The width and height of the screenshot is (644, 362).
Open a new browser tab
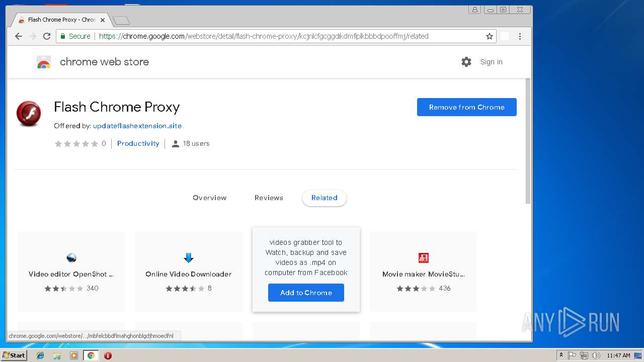coord(121,20)
